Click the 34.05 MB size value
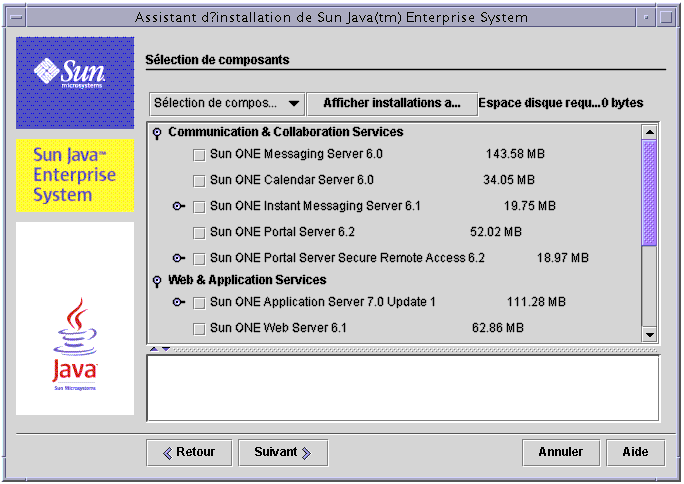Screen dimensions: 684x484 (509, 180)
